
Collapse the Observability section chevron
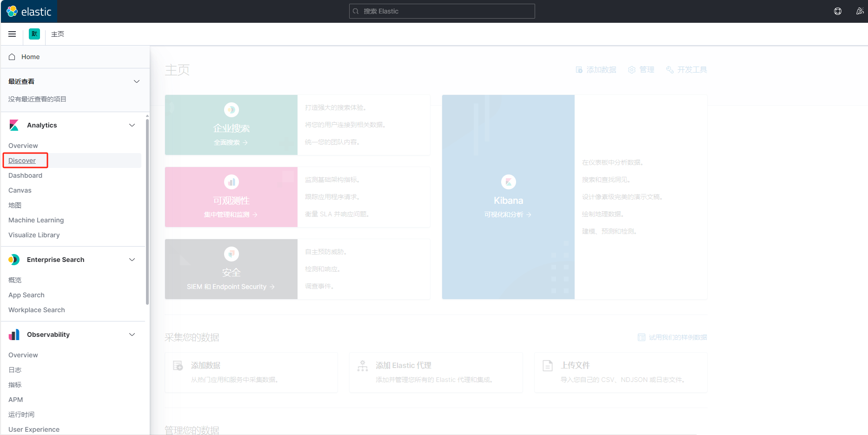click(132, 335)
